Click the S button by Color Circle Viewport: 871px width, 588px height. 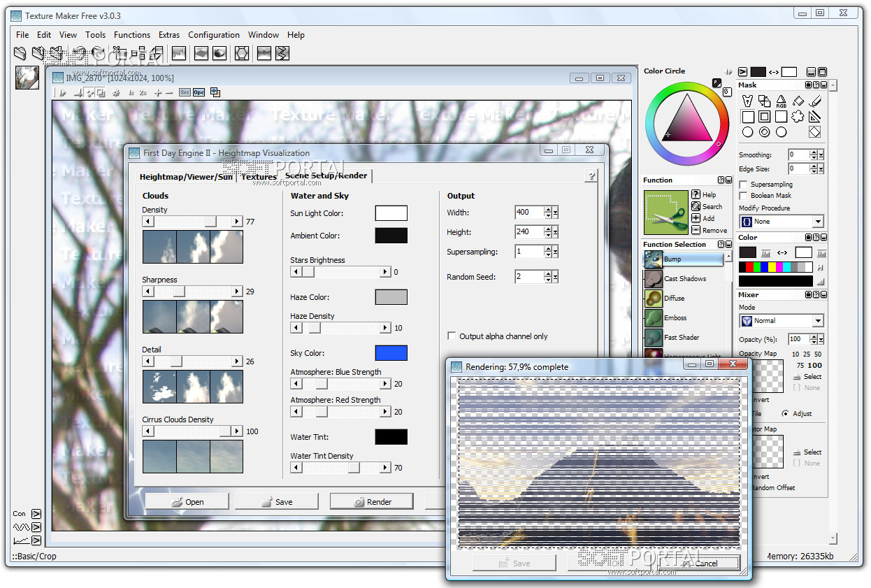(x=727, y=92)
